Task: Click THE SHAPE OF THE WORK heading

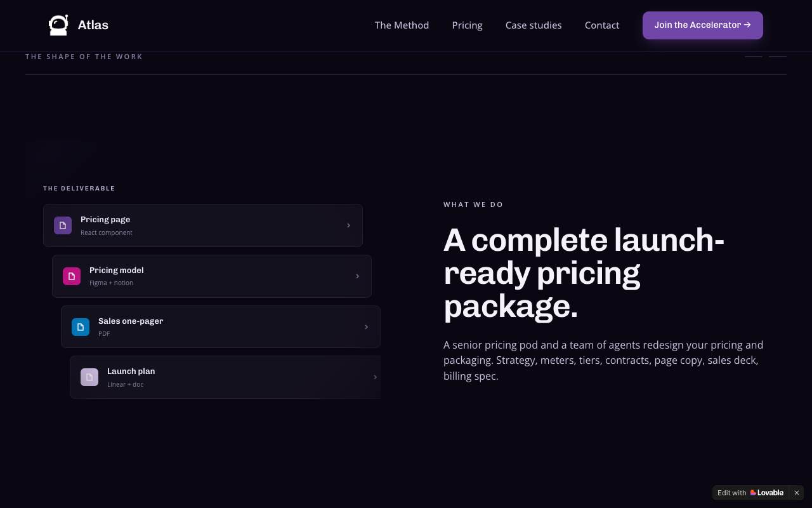Action: 84,57
